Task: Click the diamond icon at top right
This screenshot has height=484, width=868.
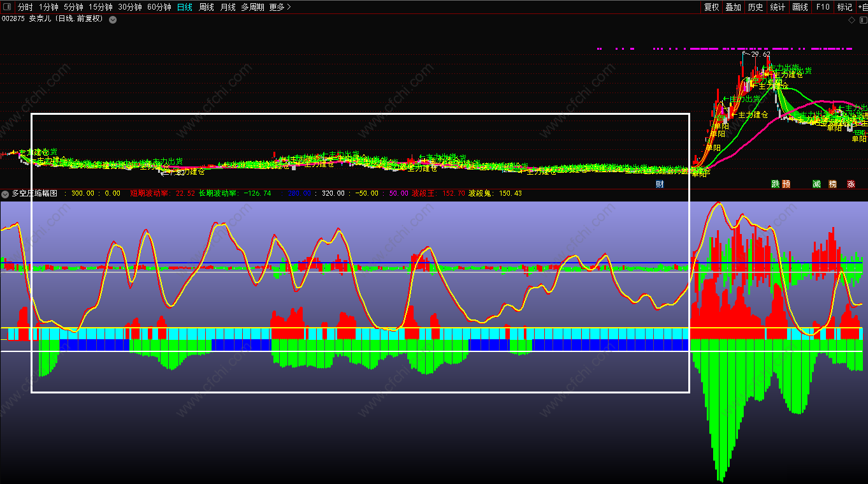Action: (851, 20)
